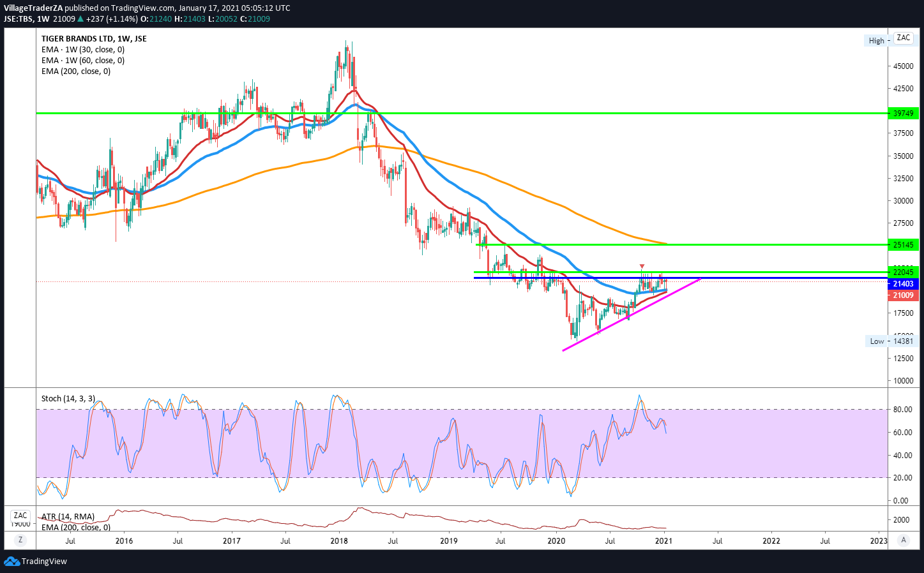Click the High marker on the price axis
This screenshot has width=924, height=573.
click(876, 41)
